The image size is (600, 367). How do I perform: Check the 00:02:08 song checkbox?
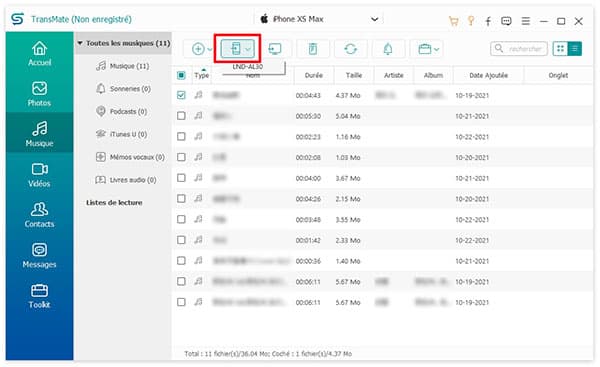click(181, 157)
